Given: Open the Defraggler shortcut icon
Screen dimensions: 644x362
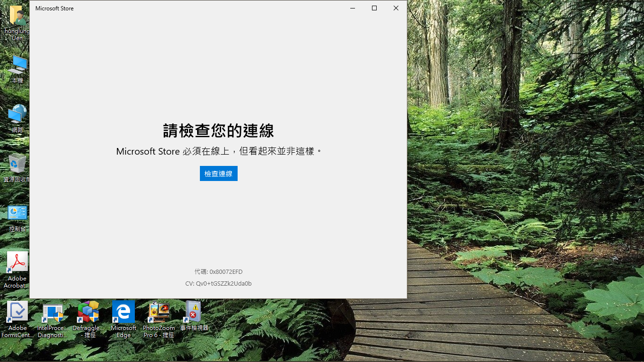Looking at the screenshot, I should 88,320.
